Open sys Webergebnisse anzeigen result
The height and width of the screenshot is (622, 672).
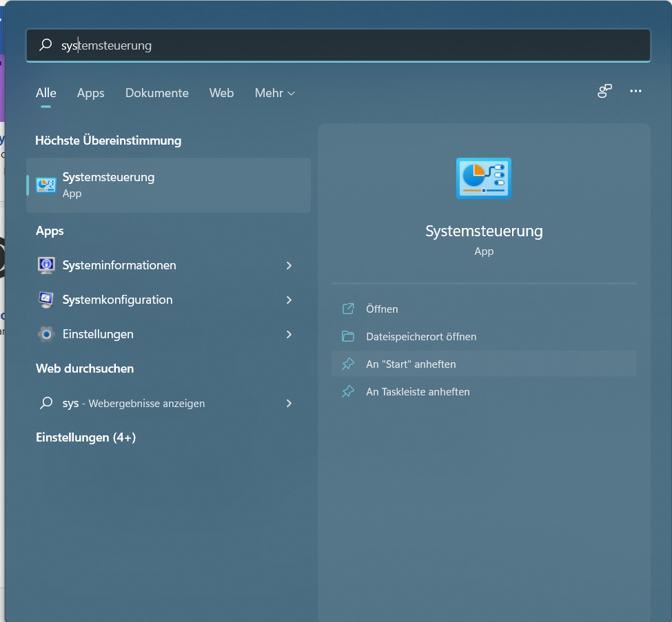click(x=168, y=403)
